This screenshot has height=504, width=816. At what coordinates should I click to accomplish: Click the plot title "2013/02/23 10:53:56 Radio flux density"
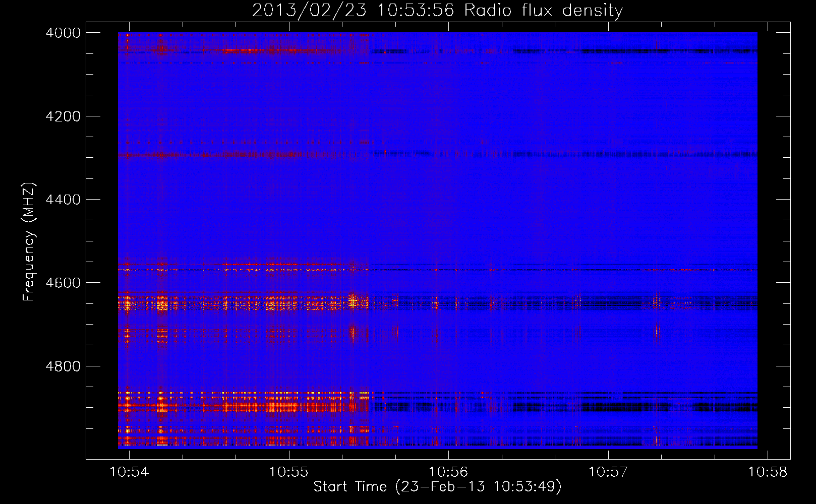(x=438, y=10)
